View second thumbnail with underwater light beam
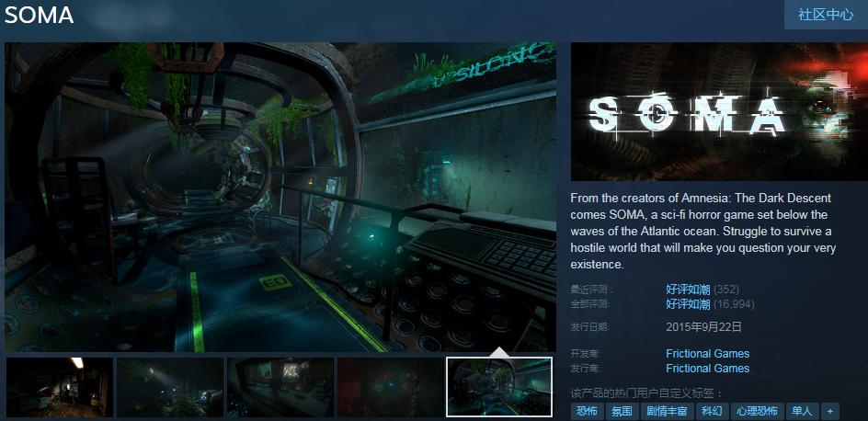 click(x=170, y=387)
